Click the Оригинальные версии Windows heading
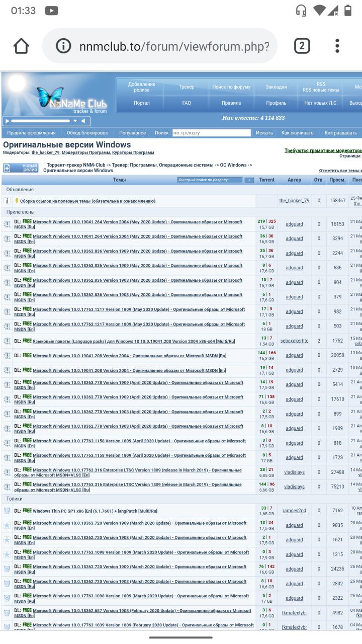Image resolution: width=362 pixels, height=644 pixels. pyautogui.click(x=67, y=144)
